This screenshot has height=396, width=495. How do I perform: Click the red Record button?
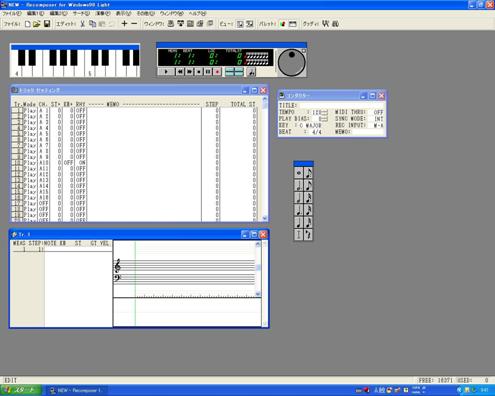[x=217, y=72]
